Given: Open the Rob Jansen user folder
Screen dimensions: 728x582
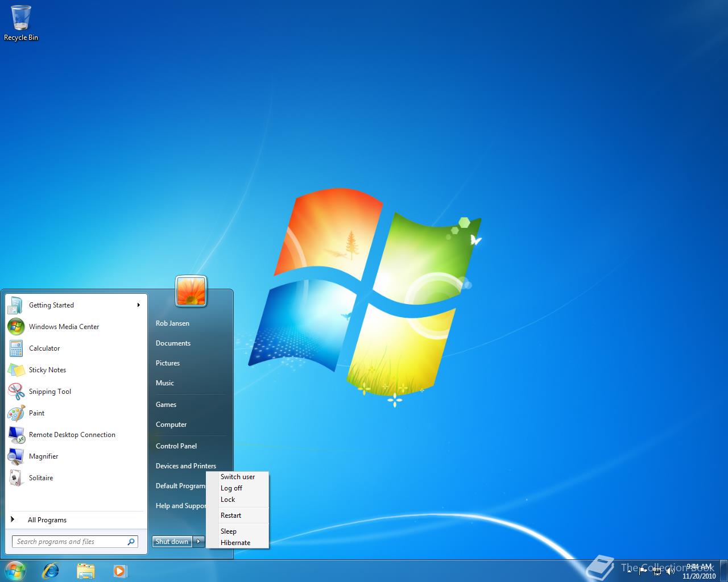Looking at the screenshot, I should 172,323.
